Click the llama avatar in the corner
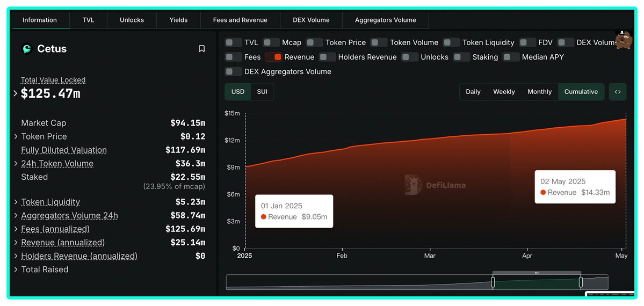This screenshot has width=644, height=306. (624, 40)
